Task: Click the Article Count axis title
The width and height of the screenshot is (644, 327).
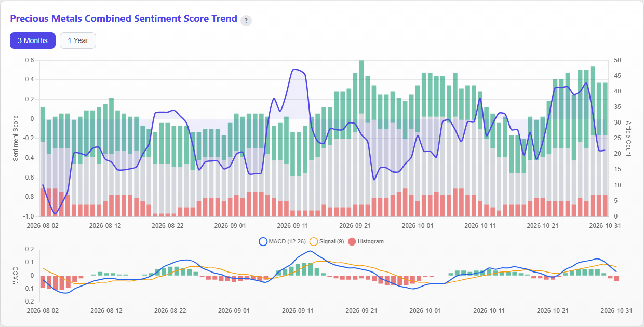Action: (x=628, y=138)
